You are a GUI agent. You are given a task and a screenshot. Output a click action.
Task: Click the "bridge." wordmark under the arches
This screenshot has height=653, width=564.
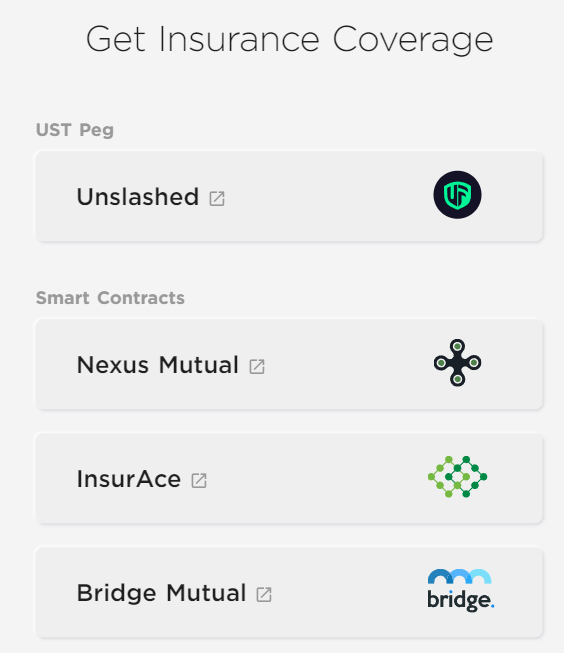point(461,600)
